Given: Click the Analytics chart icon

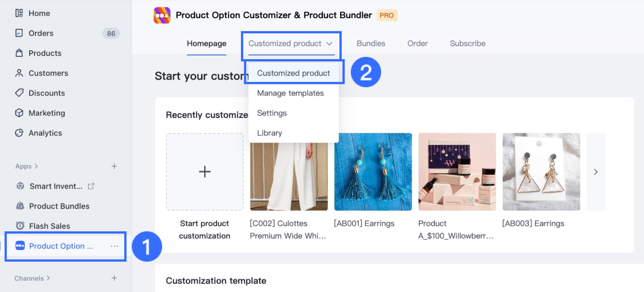Looking at the screenshot, I should pyautogui.click(x=19, y=133).
